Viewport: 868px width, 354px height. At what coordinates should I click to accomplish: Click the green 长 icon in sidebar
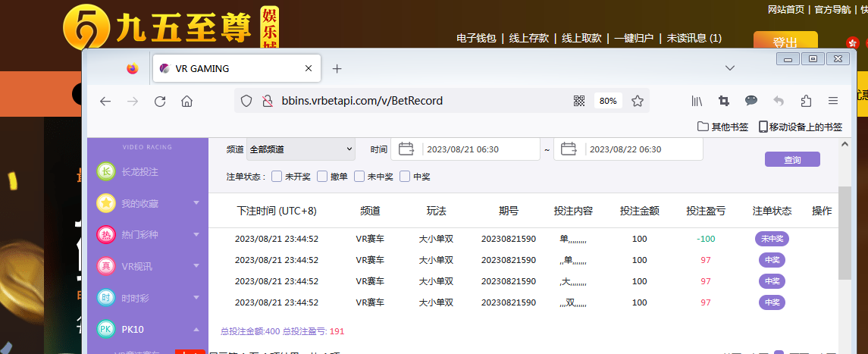pyautogui.click(x=105, y=171)
